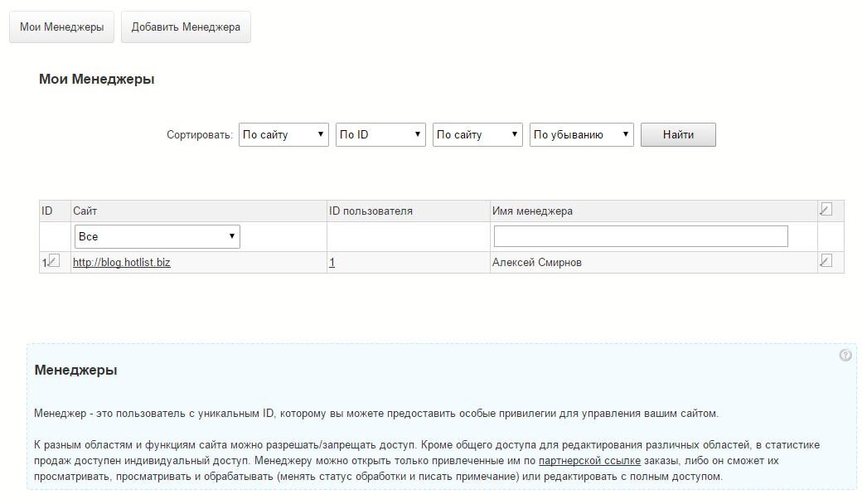Click the edit icon at the end of Алексей Смирнов's row
The image size is (867, 504).
(x=825, y=261)
